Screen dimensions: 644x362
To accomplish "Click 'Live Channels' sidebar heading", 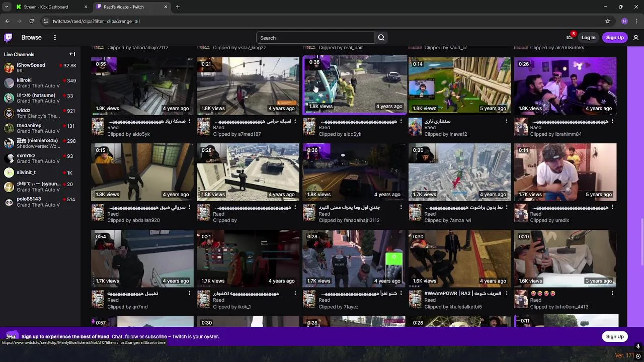I will (19, 54).
